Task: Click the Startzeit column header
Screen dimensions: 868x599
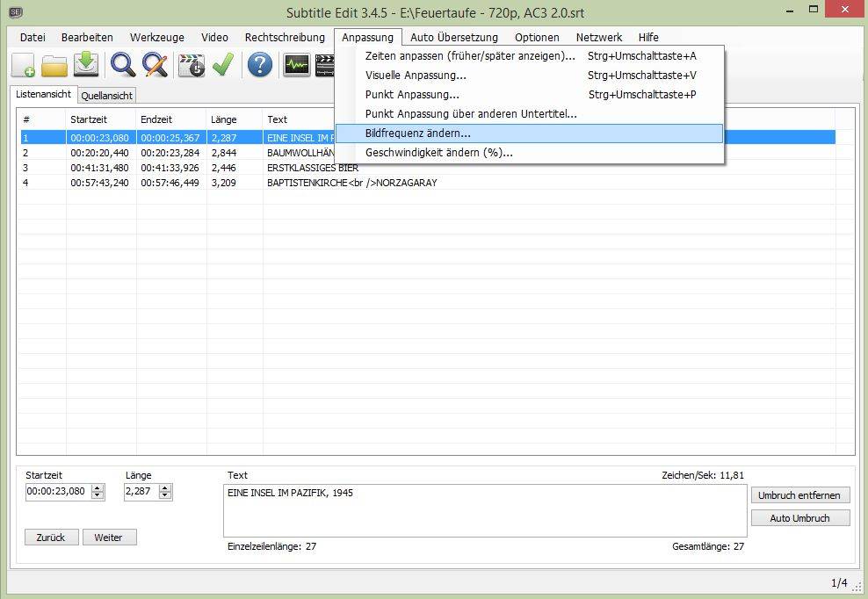Action: 101,119
